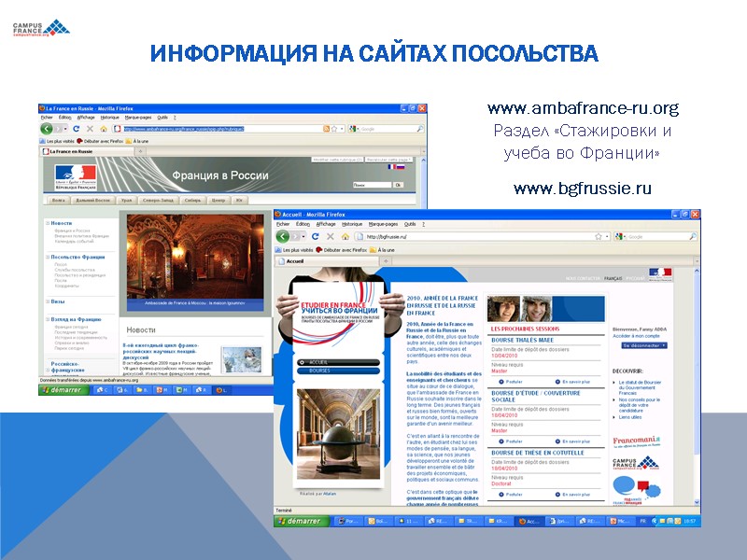The image size is (747, 560).
Task: Click Back arrow in Accueil Firefox window
Action: (283, 236)
